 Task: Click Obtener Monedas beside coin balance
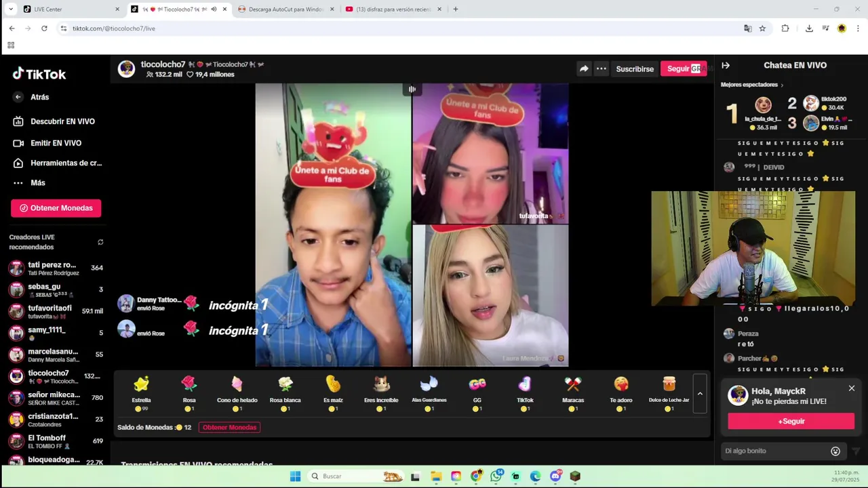pos(229,428)
